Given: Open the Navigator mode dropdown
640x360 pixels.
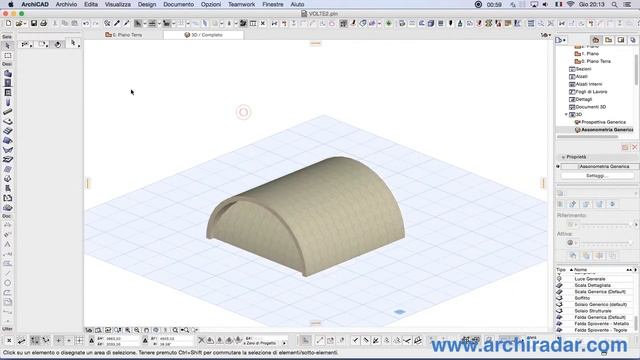Looking at the screenshot, I should 561,40.
